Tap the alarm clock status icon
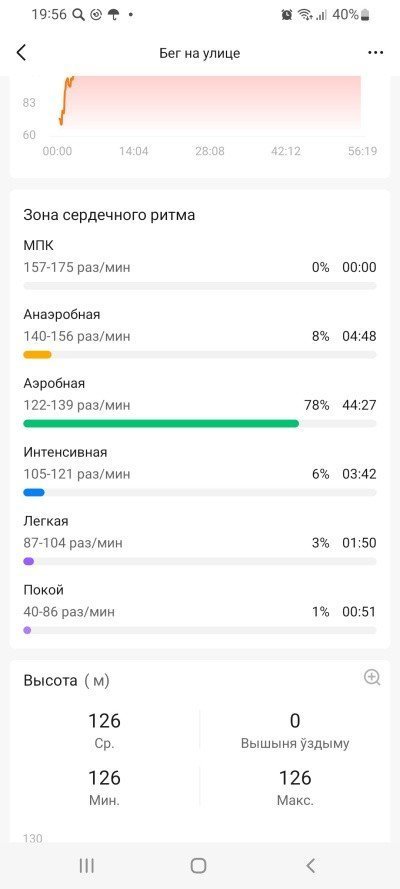The width and height of the screenshot is (400, 889). (x=287, y=15)
